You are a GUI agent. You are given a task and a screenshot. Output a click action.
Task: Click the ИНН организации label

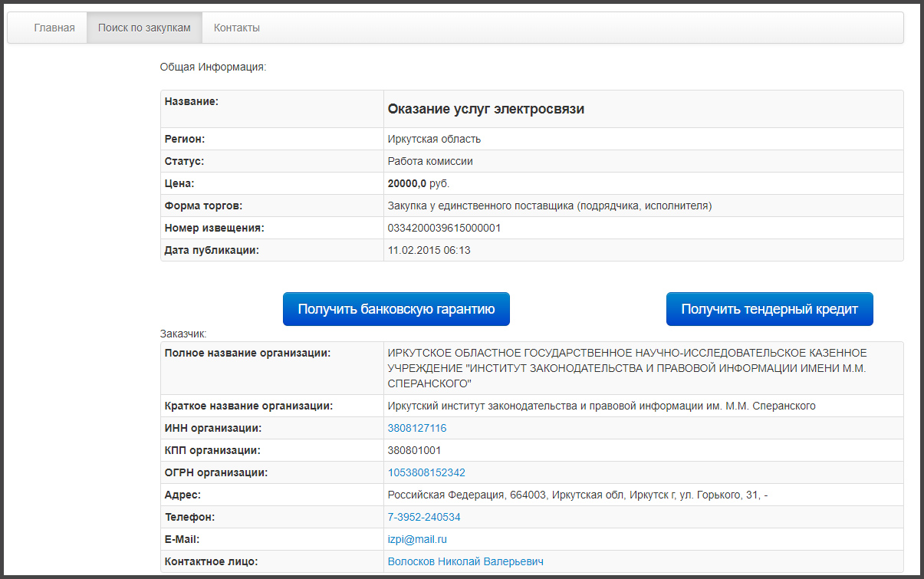[x=213, y=428]
